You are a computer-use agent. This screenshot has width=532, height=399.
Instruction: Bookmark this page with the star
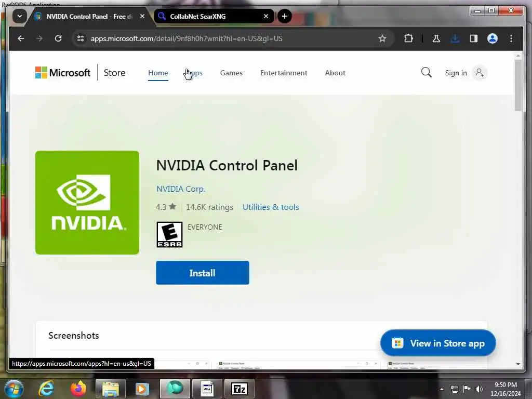(382, 38)
